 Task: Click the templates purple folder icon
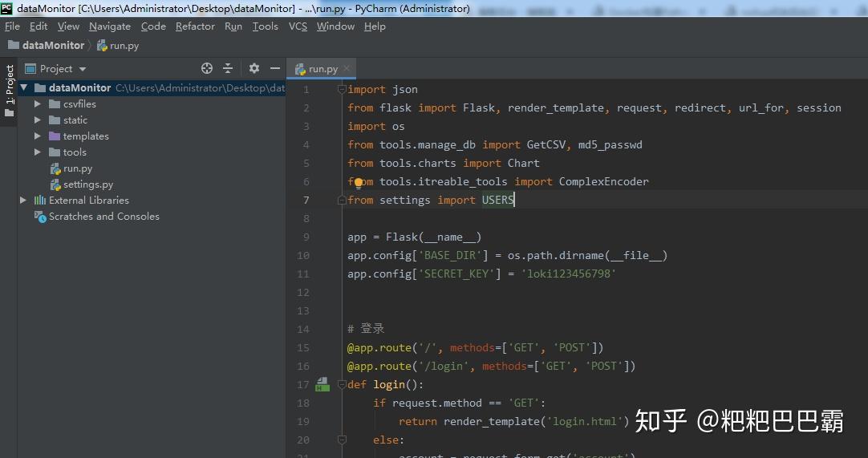(55, 136)
